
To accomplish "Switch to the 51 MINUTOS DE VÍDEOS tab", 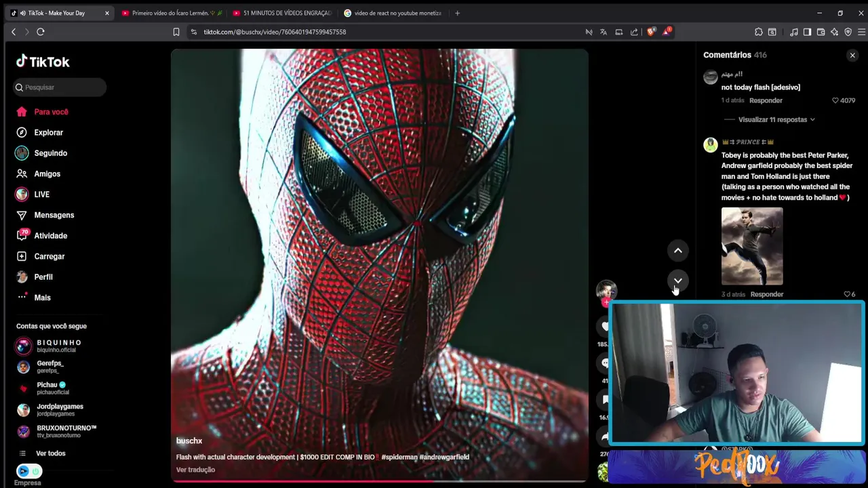I will (282, 13).
